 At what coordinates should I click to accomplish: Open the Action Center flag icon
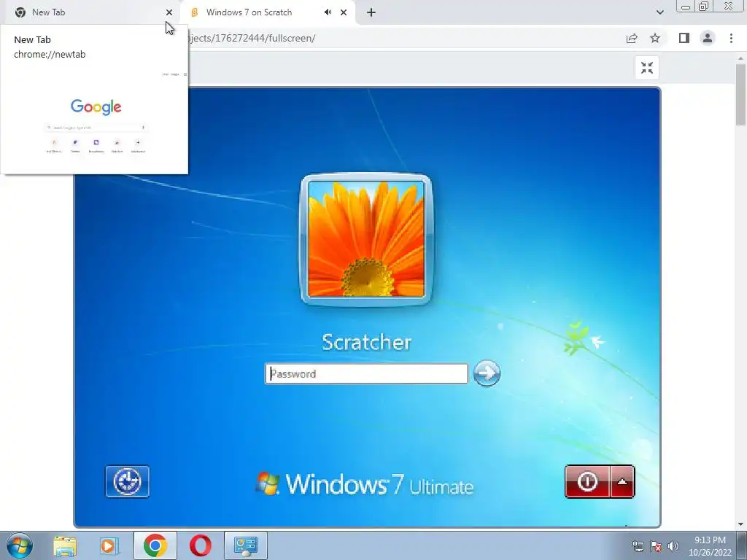coord(656,546)
